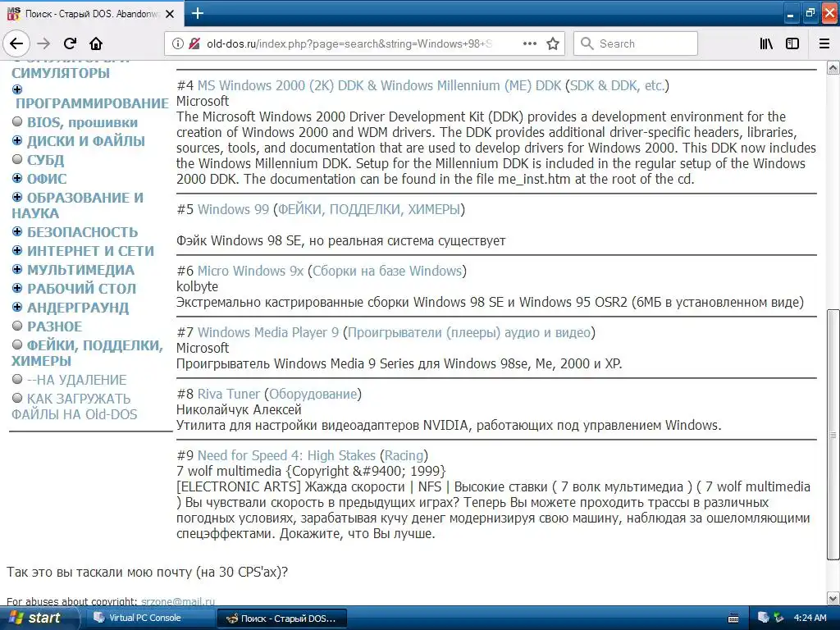Expand the РАБОЧИЙ СТОЛ plus icon
Image resolution: width=840 pixels, height=630 pixels.
(17, 288)
